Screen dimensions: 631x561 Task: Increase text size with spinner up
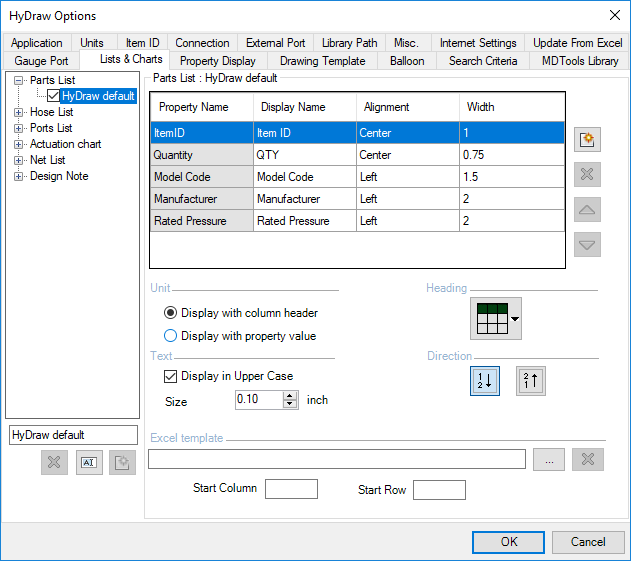coord(290,396)
